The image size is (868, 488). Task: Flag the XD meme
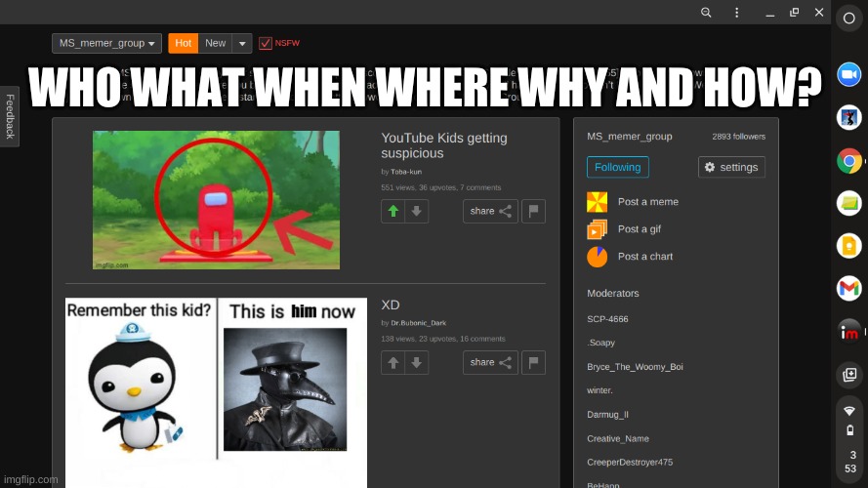click(534, 363)
